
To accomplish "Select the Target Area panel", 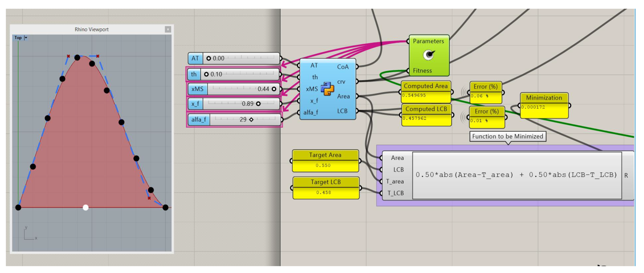I will (325, 155).
